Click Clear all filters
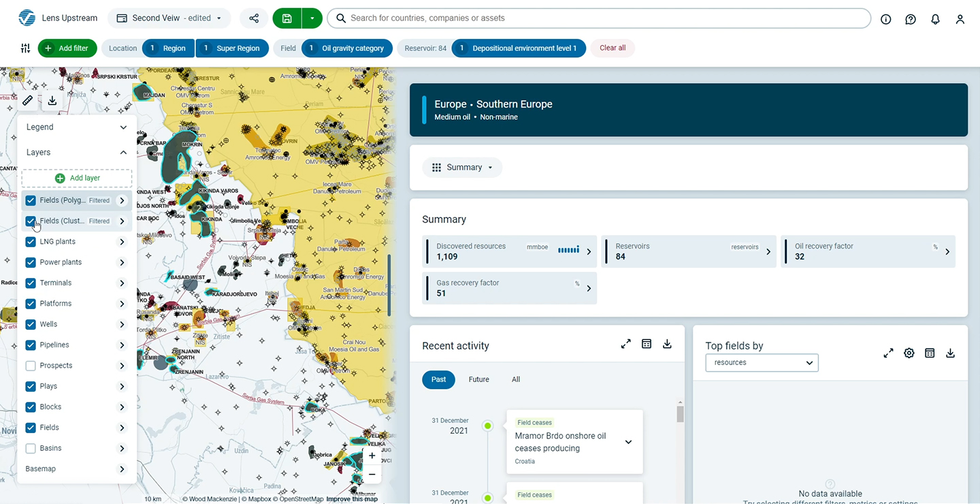Screen dimensions: 980x504 [612, 48]
